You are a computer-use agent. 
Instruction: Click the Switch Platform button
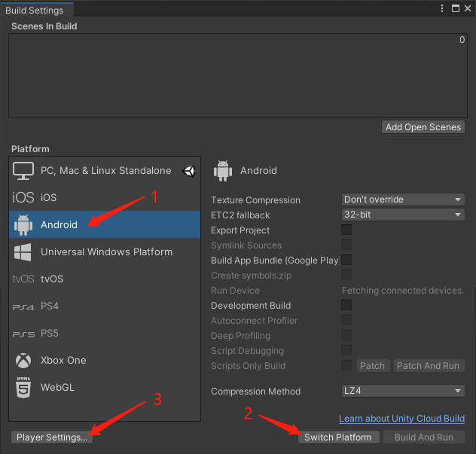coord(338,437)
